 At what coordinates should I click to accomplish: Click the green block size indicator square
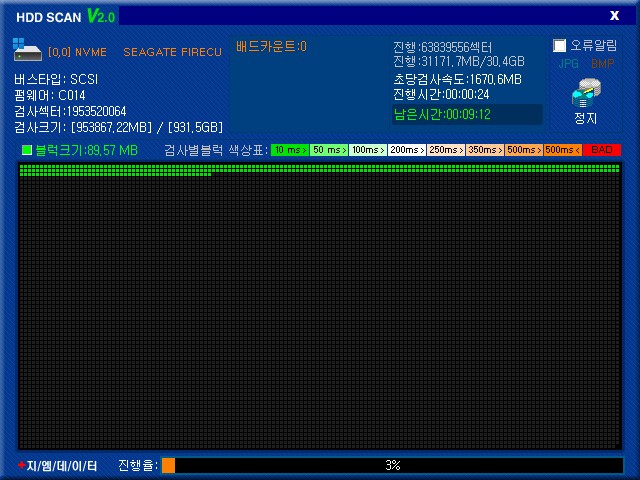[27, 150]
